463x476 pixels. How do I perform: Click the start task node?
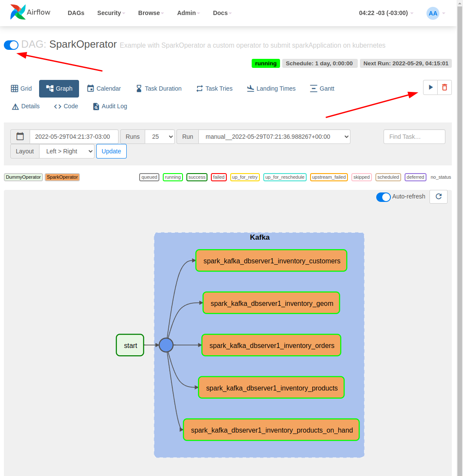point(130,345)
